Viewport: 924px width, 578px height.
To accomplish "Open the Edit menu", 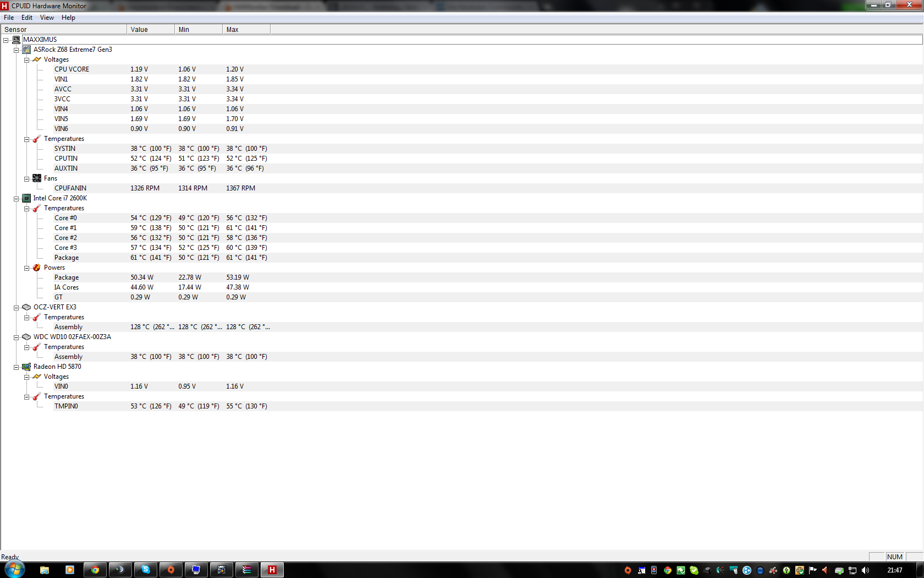I will [27, 18].
